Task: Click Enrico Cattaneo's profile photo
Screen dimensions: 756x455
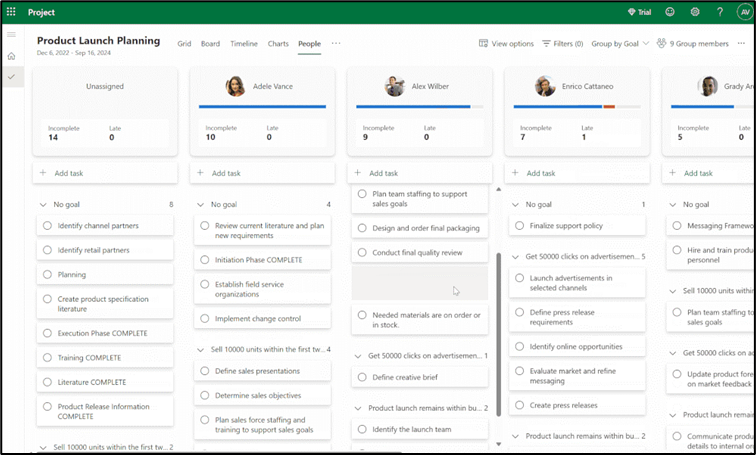Action: pyautogui.click(x=545, y=86)
